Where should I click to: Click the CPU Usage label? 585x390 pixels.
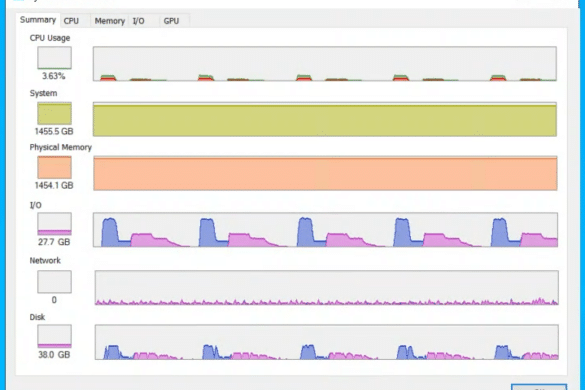(x=50, y=38)
